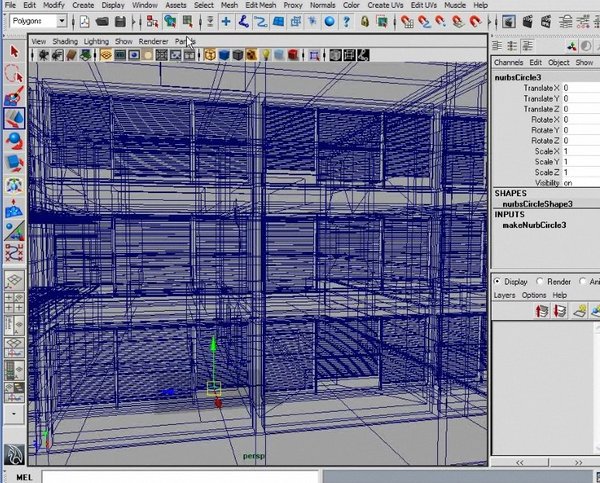Open the Edit Mesh menu

(259, 5)
